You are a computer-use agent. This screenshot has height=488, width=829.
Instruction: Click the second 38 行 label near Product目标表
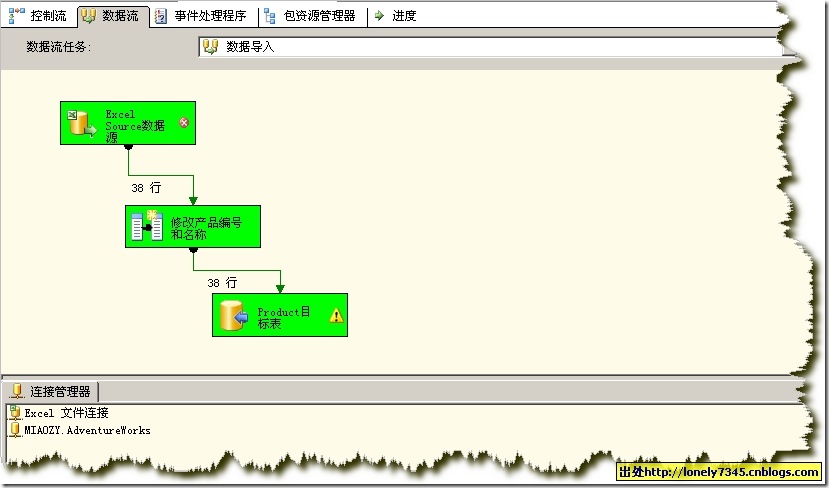click(x=222, y=283)
